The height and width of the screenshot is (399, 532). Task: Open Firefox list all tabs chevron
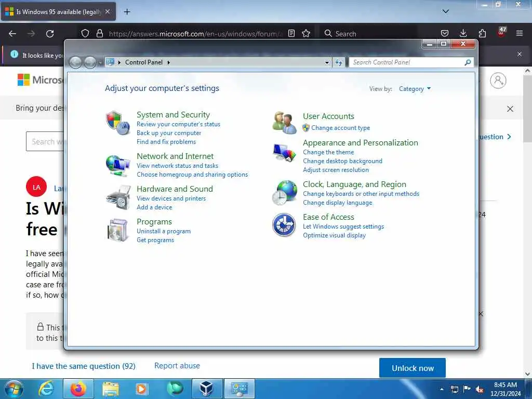pos(445,11)
